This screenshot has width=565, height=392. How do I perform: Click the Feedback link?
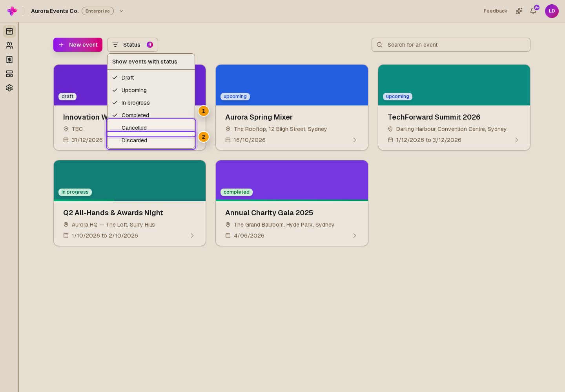pos(495,11)
